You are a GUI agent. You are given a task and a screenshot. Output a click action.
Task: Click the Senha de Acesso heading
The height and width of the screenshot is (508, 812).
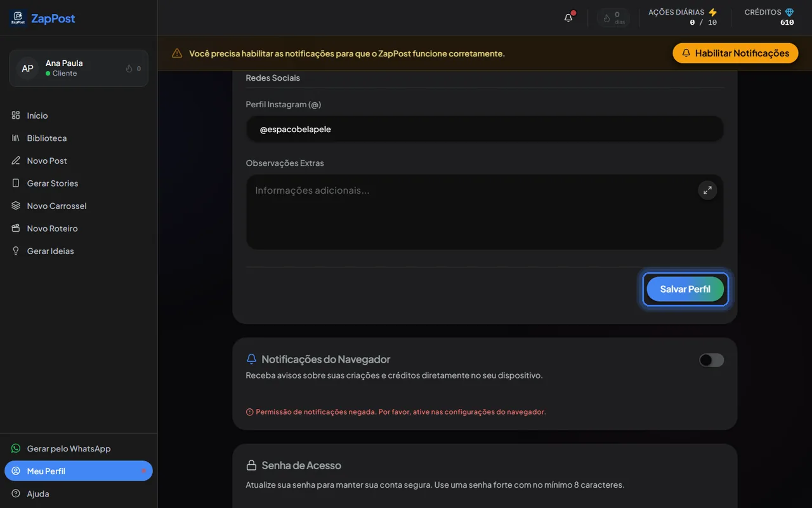(x=301, y=465)
